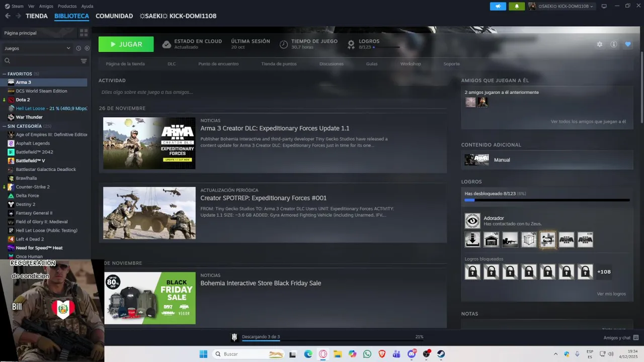Open the account dropdown SAEKI KICK-DOMI1108
This screenshot has height=362, width=644.
pos(561,6)
